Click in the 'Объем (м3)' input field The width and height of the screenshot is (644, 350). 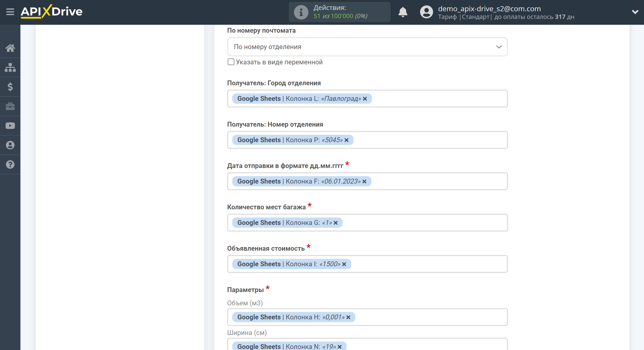pos(367,317)
